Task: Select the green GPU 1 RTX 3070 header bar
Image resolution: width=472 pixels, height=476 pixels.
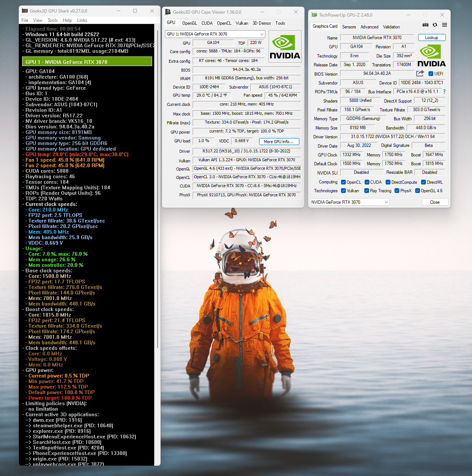Action: coord(87,62)
